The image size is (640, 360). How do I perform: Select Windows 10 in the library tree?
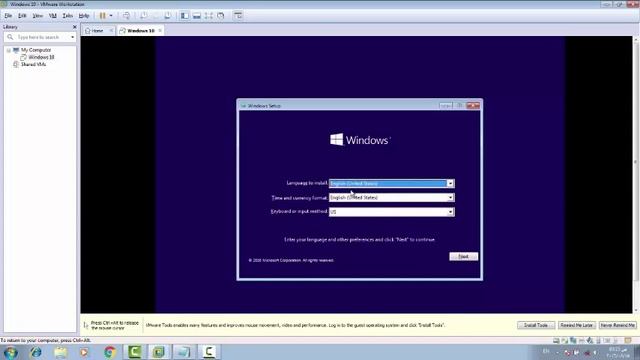[41, 57]
